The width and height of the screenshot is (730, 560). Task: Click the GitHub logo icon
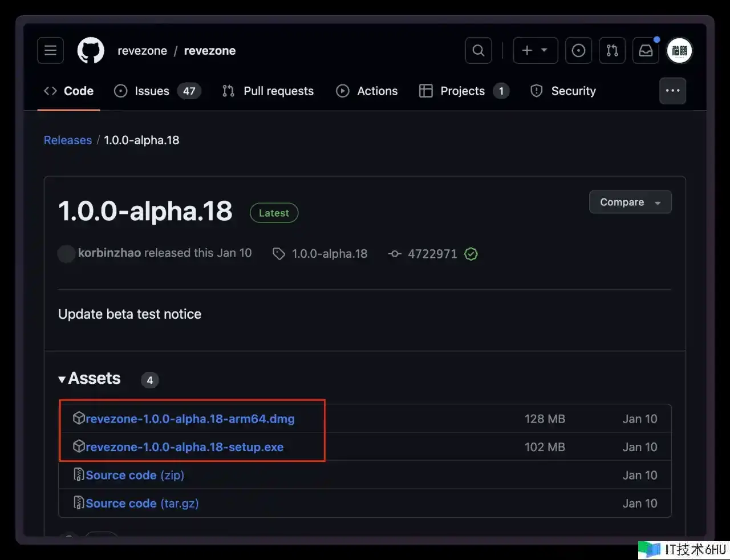(x=91, y=50)
